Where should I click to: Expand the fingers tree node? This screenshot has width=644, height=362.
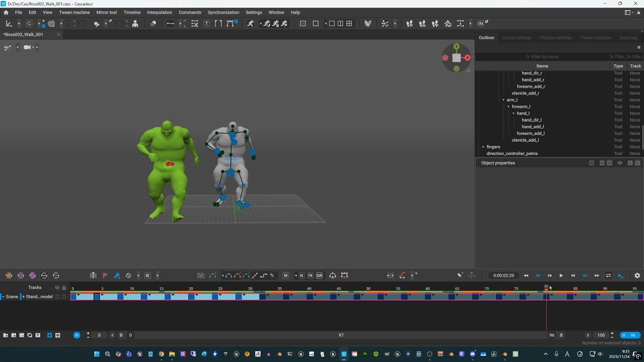coord(483,147)
